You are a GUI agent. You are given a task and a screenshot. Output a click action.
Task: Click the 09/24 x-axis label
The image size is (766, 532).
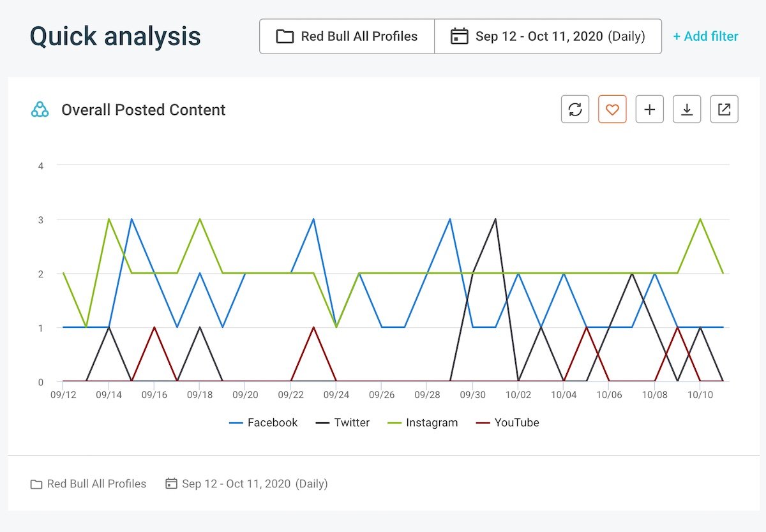(x=336, y=395)
